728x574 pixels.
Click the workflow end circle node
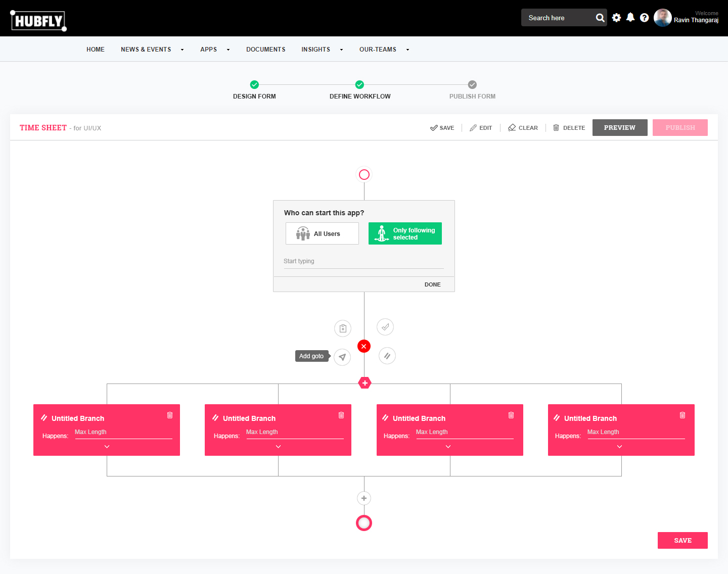(364, 523)
